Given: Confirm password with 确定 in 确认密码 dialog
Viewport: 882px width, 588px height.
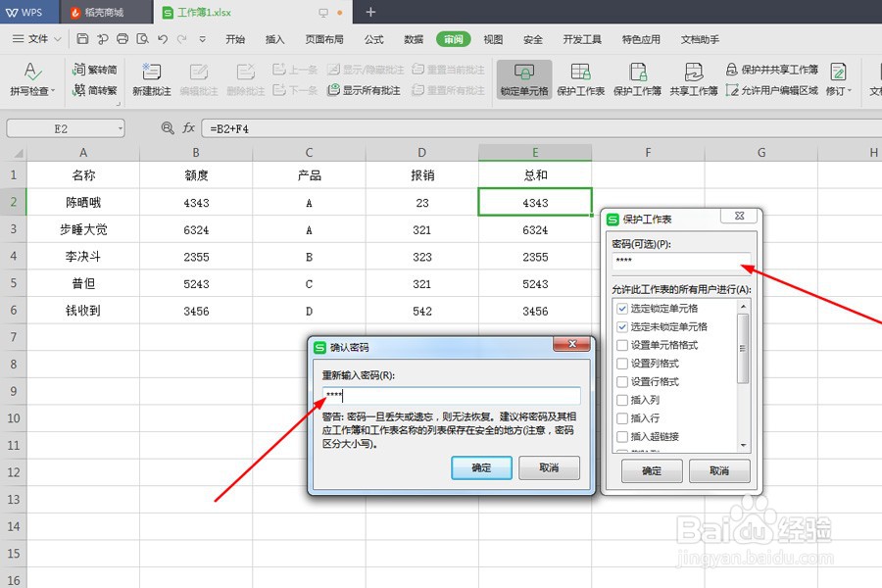Looking at the screenshot, I should click(x=481, y=467).
